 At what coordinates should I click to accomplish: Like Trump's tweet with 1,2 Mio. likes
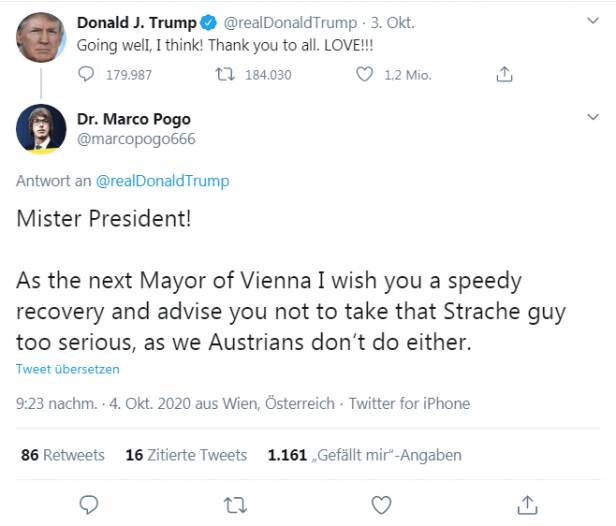click(x=365, y=73)
